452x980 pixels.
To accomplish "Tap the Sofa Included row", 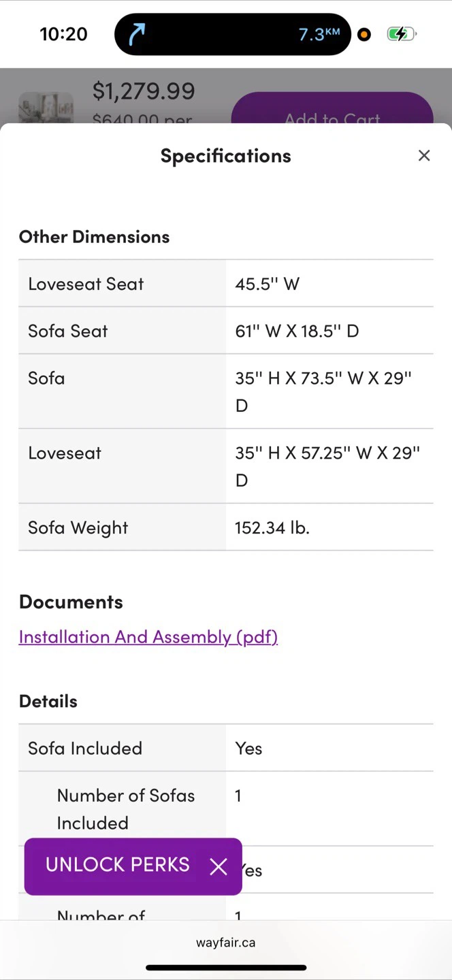I will pyautogui.click(x=226, y=748).
